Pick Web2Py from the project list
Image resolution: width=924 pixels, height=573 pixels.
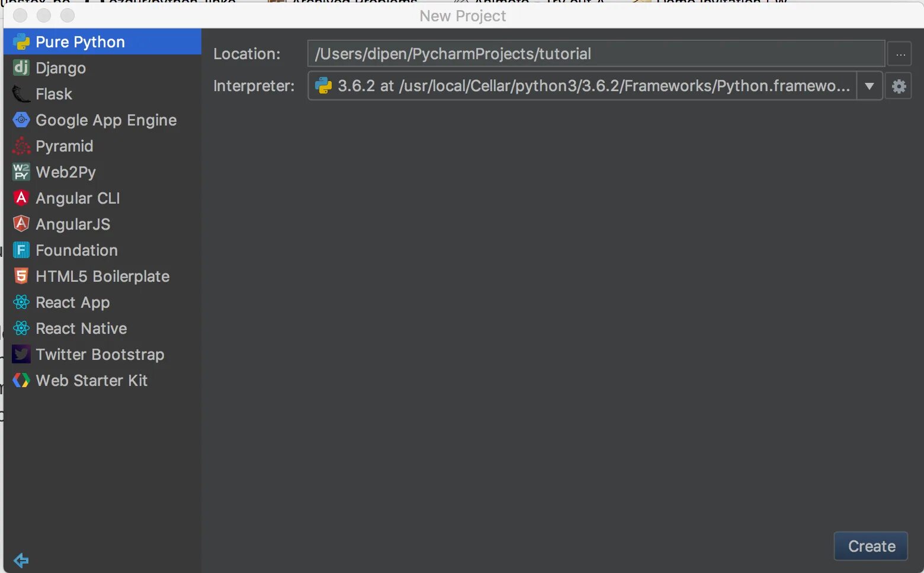click(102, 172)
